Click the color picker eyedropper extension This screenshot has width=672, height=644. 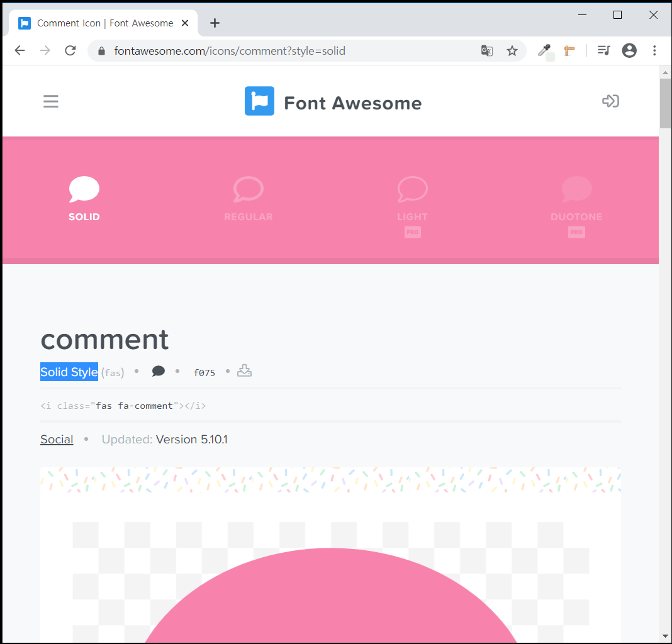545,51
